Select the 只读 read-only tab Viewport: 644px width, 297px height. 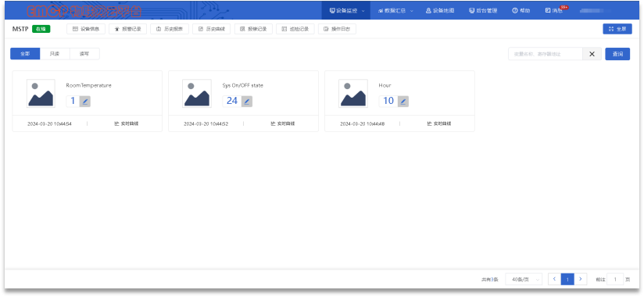click(x=55, y=54)
